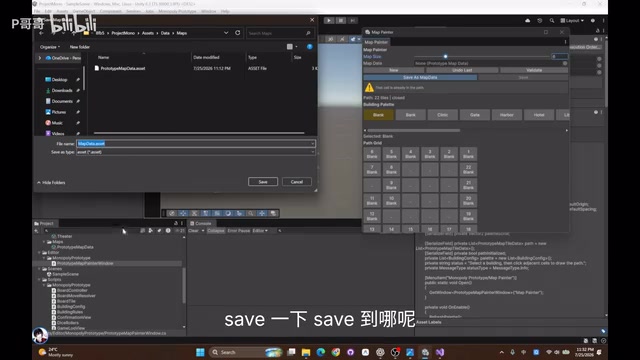Select Hotel in Building Palette
640x360 pixels.
539,115
